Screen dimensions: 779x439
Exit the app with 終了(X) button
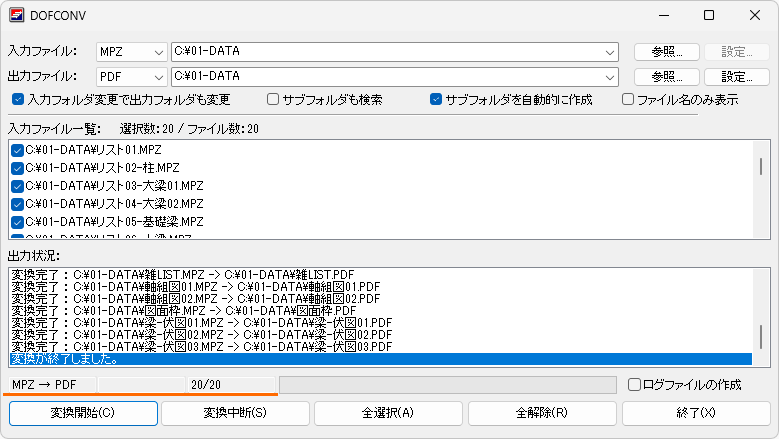pos(696,413)
